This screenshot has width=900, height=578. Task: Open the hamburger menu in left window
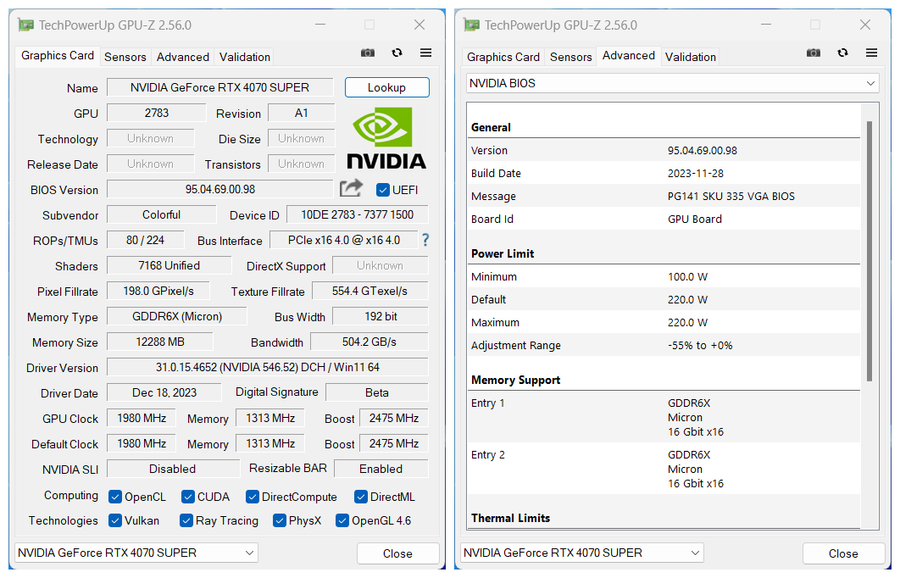click(x=426, y=53)
